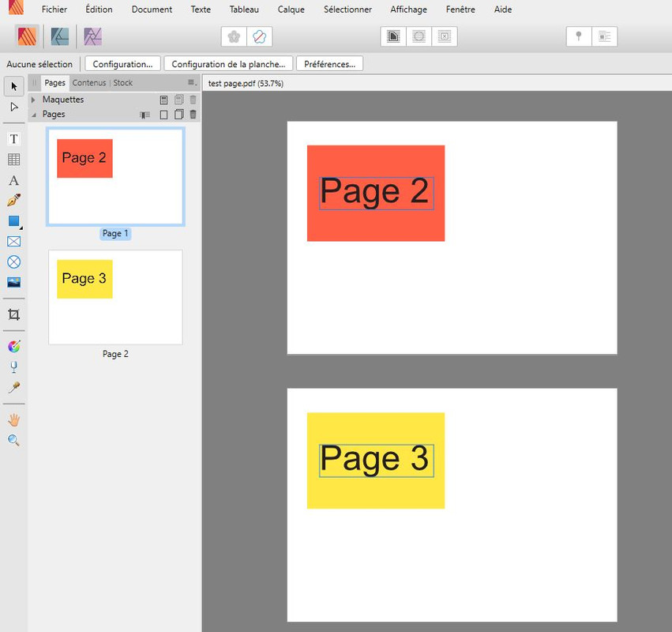
Task: Open the Fichier menu
Action: pos(54,9)
